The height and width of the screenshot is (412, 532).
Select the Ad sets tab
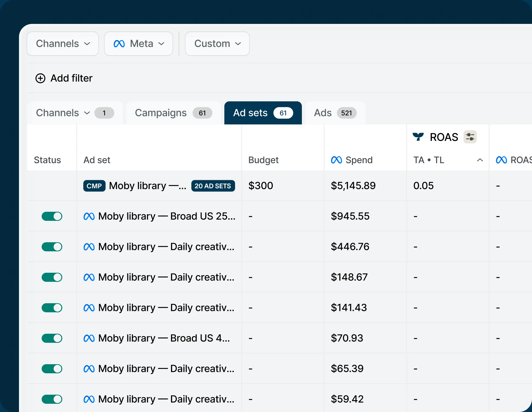[x=263, y=113]
